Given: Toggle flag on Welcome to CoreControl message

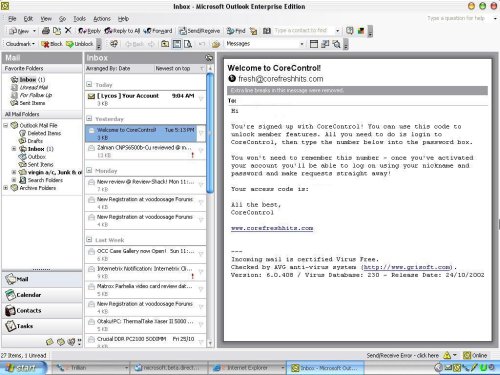Looking at the screenshot, I should [201, 133].
